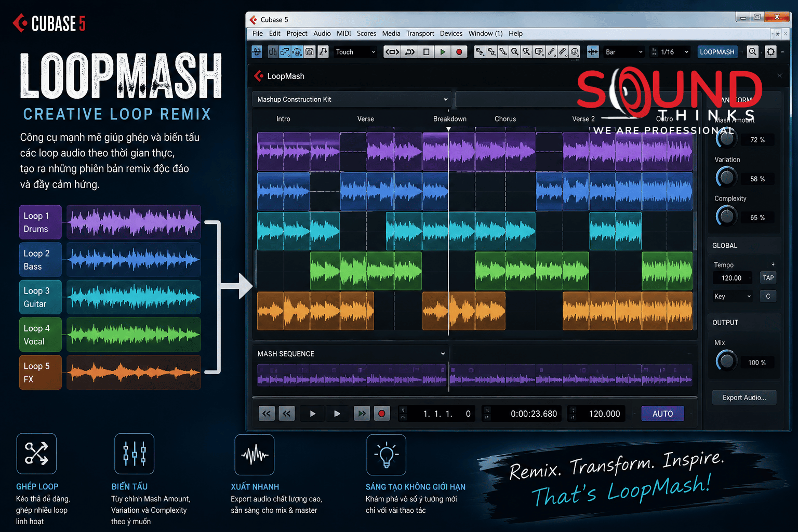
Task: Open the Project menu
Action: point(297,33)
